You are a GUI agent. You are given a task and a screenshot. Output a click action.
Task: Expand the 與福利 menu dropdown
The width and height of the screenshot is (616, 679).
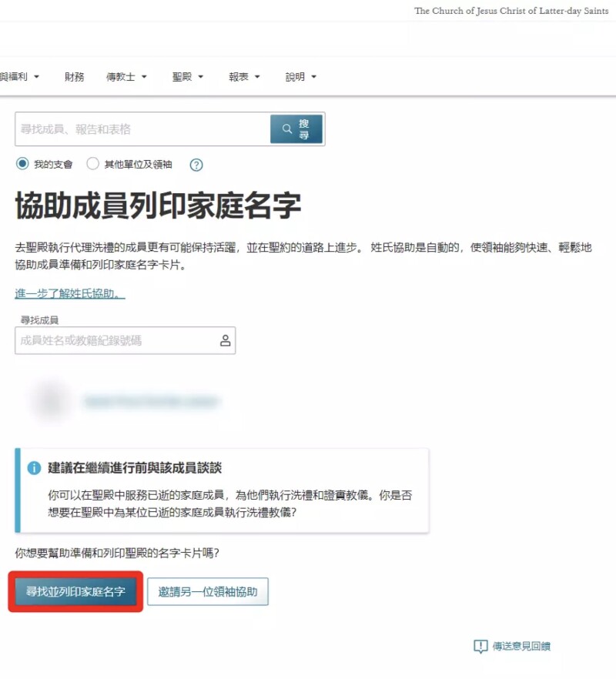pos(19,77)
